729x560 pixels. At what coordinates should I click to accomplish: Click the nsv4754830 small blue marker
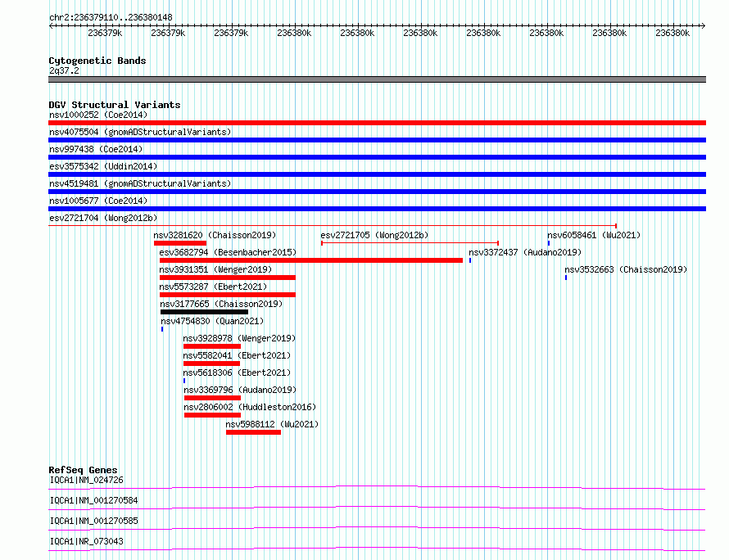162,329
